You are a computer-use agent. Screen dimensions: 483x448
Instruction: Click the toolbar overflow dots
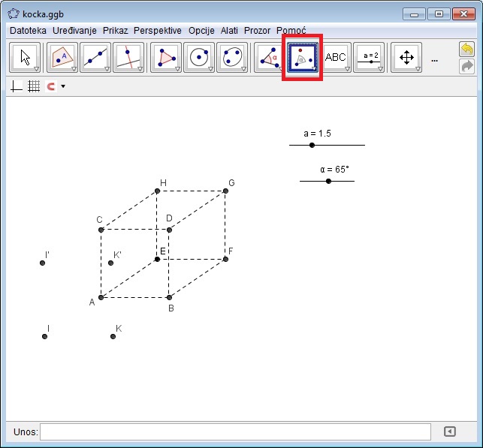click(x=435, y=61)
